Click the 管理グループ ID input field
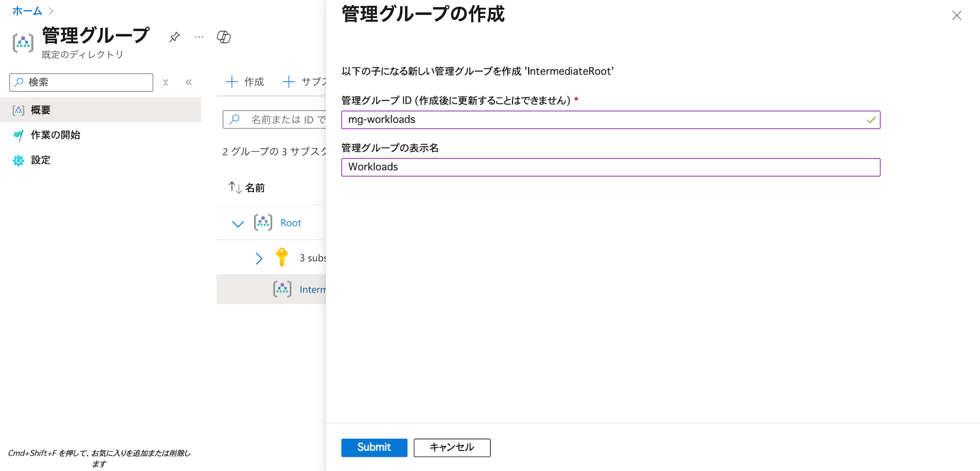 coord(611,120)
